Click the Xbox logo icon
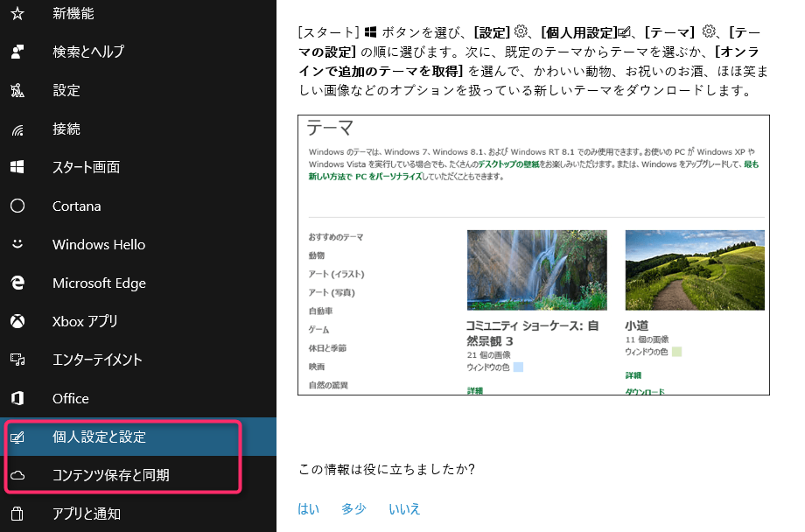Image resolution: width=805 pixels, height=532 pixels. [x=17, y=321]
